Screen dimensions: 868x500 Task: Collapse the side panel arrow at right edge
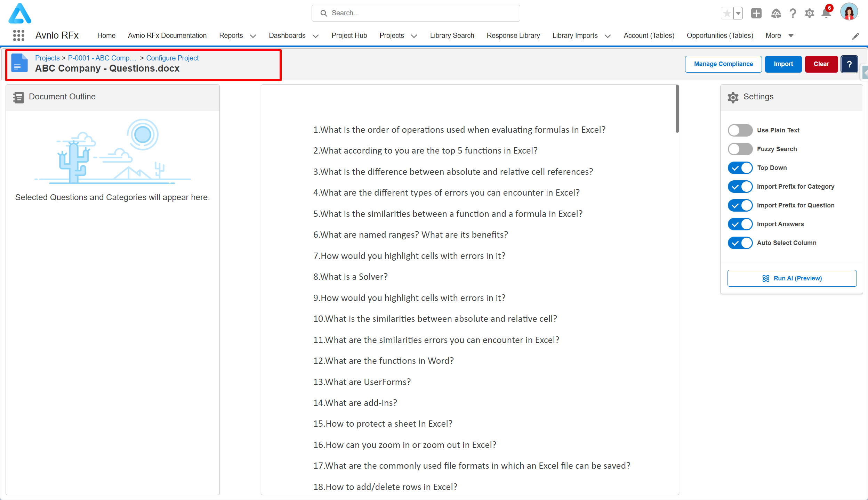(865, 73)
